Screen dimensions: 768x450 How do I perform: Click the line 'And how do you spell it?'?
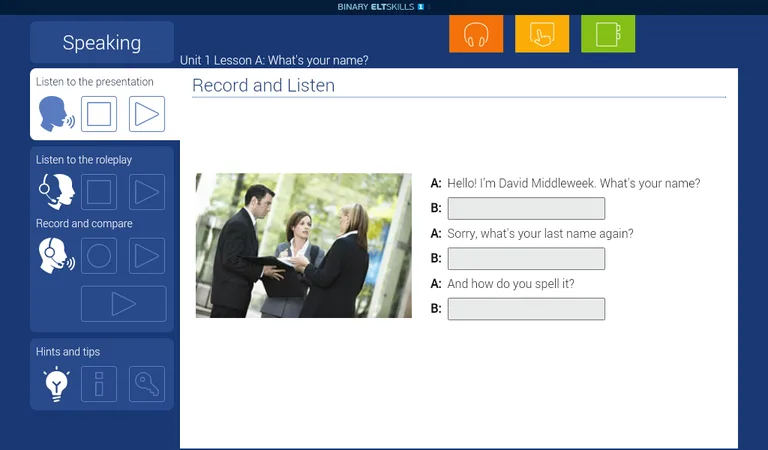tap(511, 284)
